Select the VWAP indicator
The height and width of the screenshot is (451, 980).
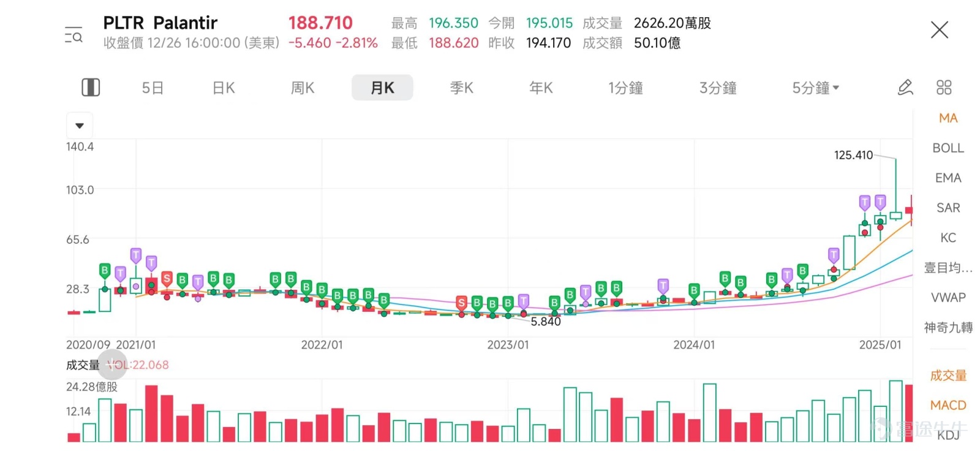[x=948, y=298]
